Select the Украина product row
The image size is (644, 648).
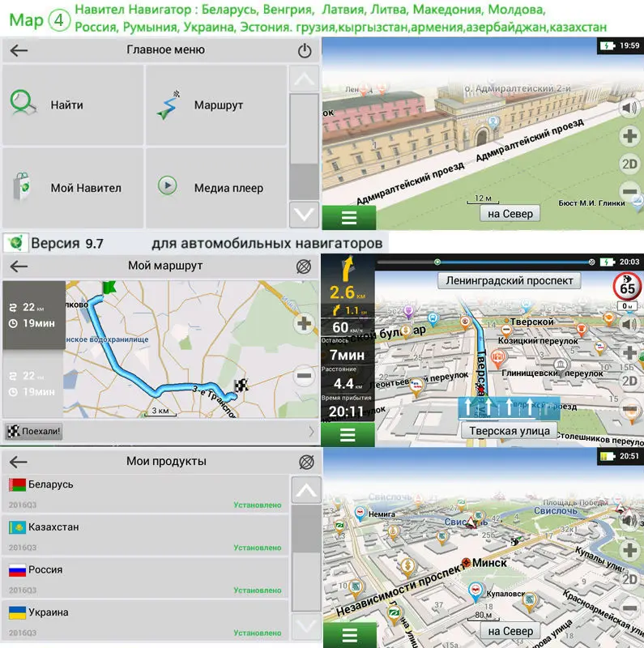pos(145,621)
